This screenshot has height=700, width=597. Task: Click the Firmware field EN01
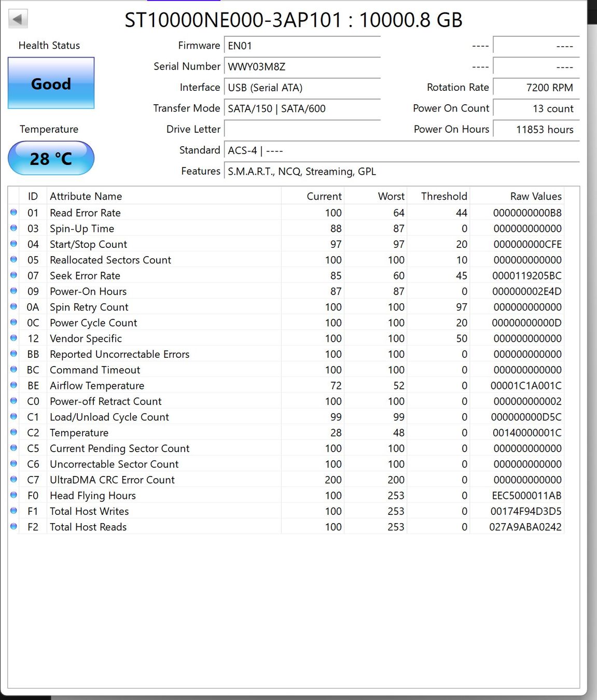coord(302,46)
